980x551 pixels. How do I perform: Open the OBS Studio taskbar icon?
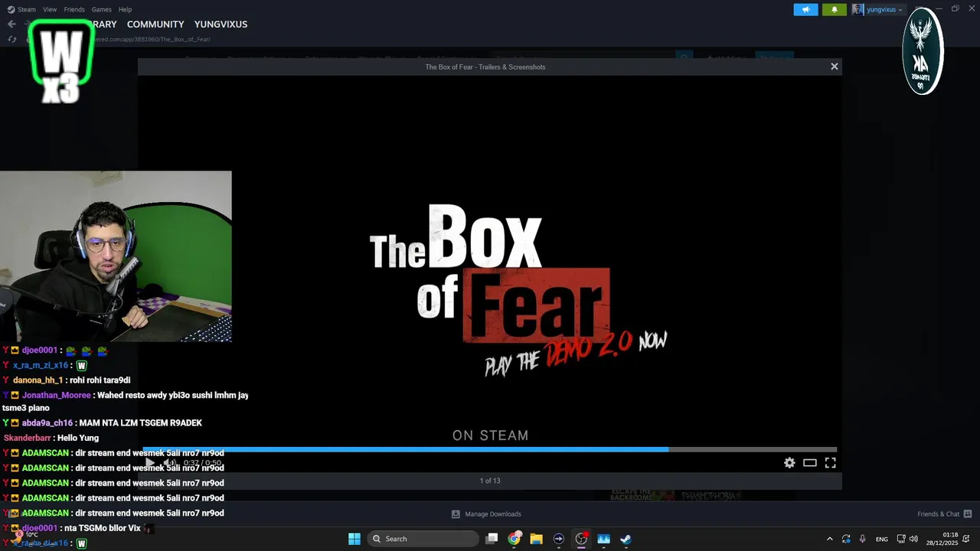(x=581, y=539)
